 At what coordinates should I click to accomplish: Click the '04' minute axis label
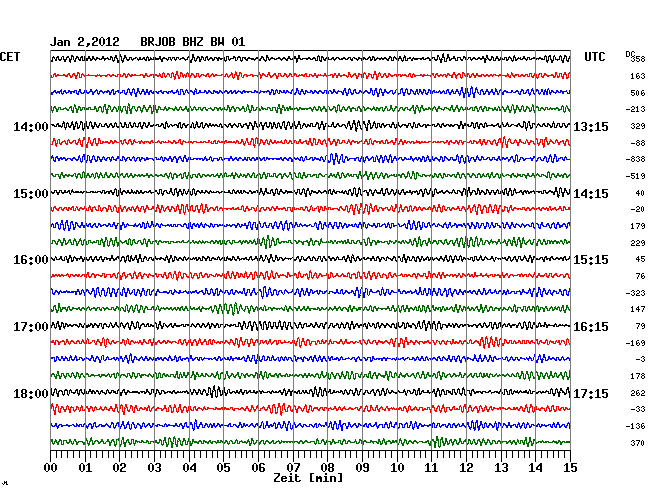click(189, 468)
